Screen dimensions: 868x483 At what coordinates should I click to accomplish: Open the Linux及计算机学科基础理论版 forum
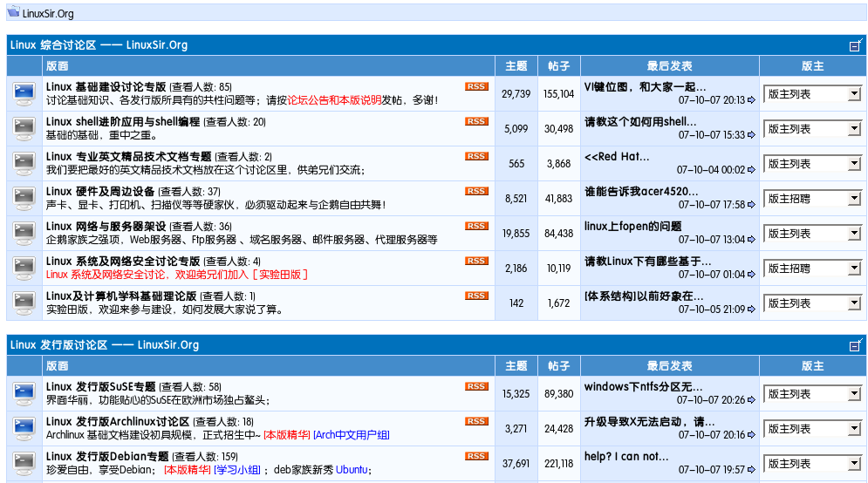(x=121, y=296)
